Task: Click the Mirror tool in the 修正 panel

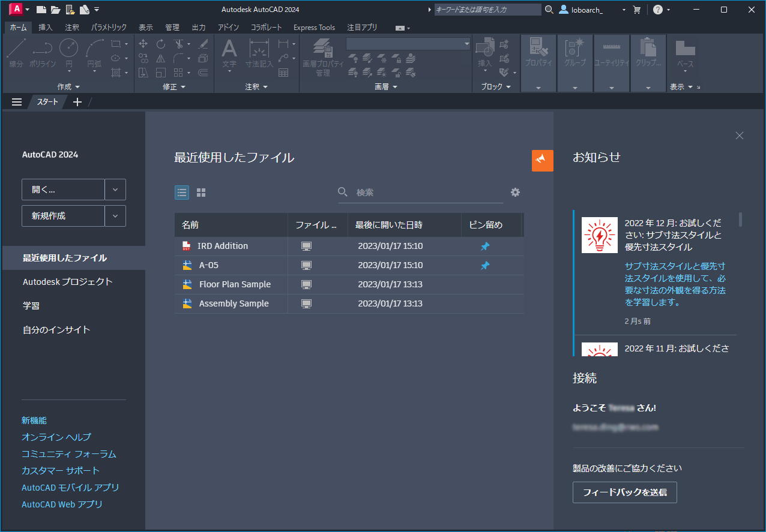Action: point(161,58)
